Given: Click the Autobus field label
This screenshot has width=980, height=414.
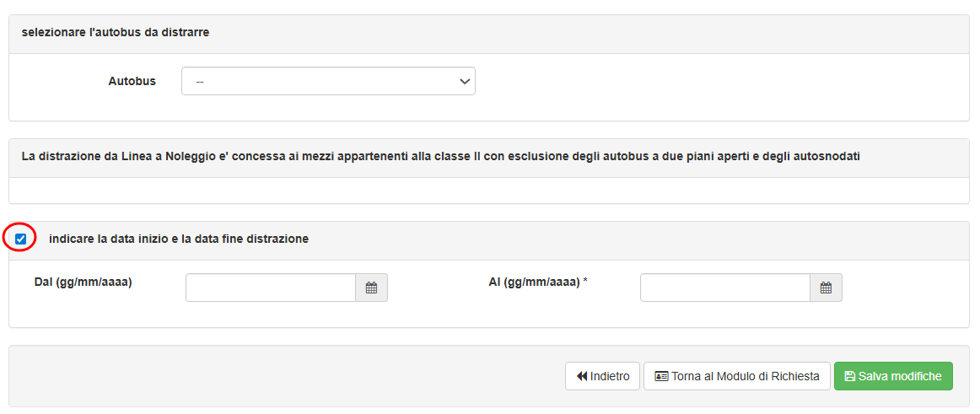Looking at the screenshot, I should (132, 82).
